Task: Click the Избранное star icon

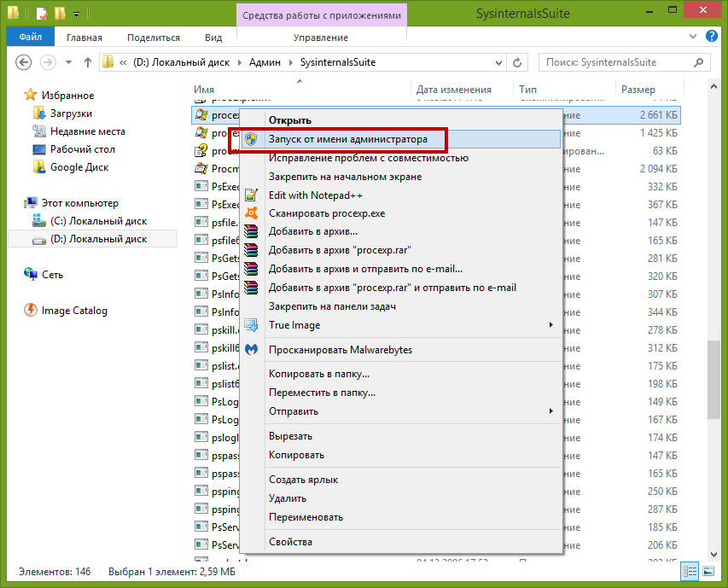Action: tap(30, 95)
